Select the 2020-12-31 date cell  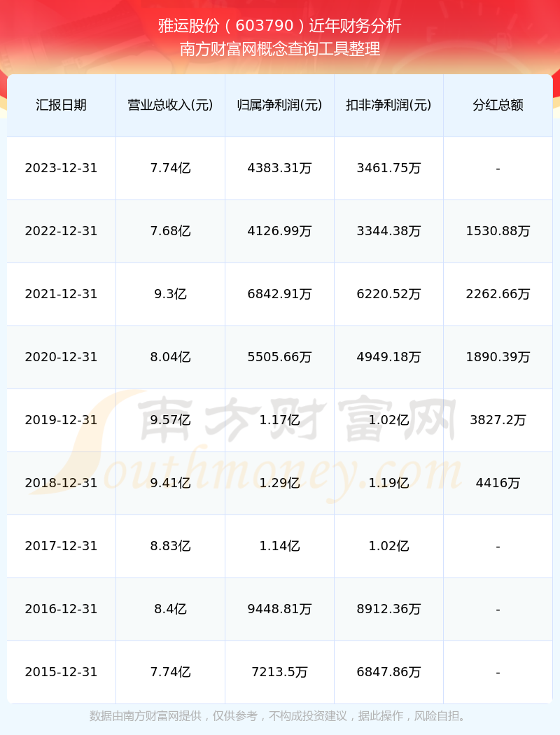pos(62,357)
